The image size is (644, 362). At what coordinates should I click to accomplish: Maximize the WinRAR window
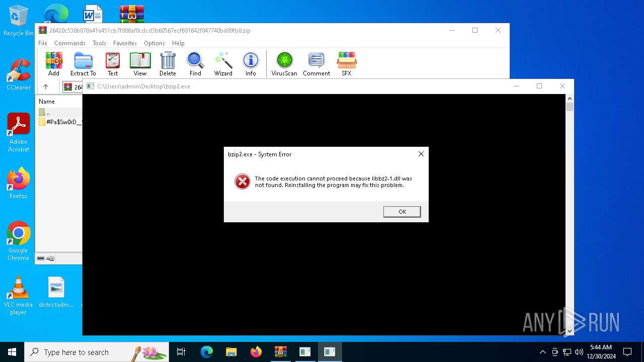(475, 30)
